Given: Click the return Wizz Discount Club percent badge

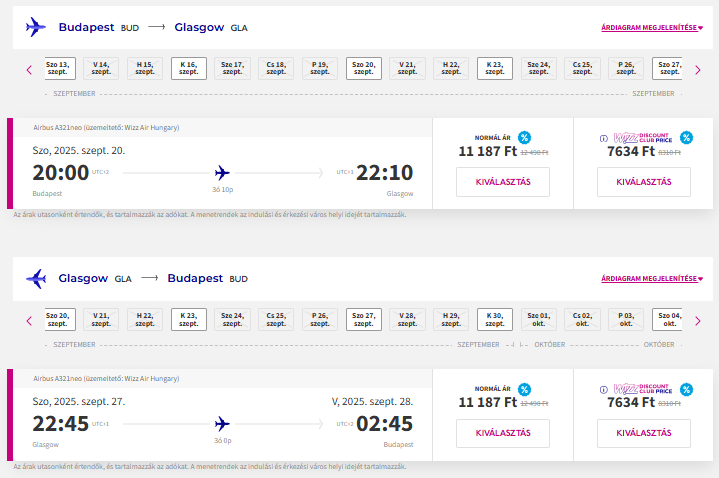Looking at the screenshot, I should point(686,389).
